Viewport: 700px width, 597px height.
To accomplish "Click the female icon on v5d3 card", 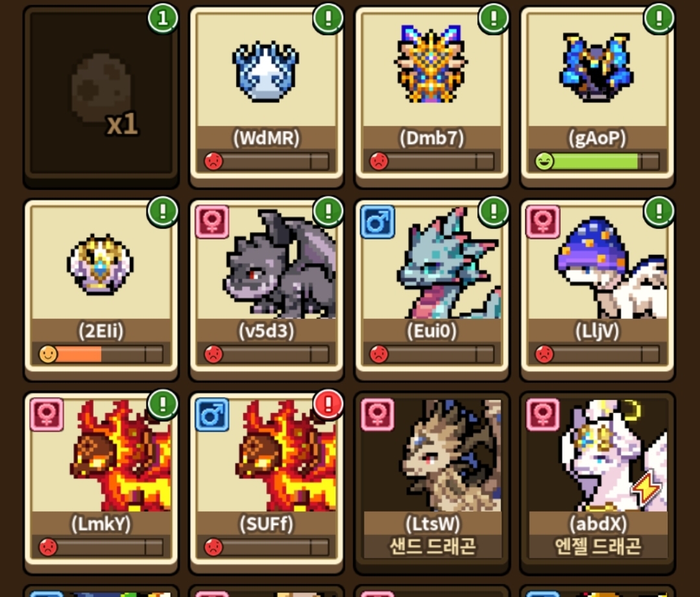I will (212, 222).
